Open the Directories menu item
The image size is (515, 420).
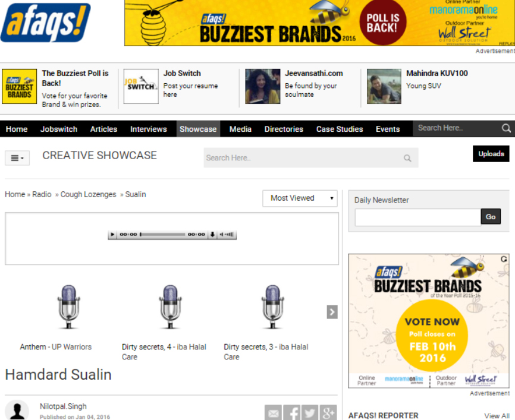pyautogui.click(x=284, y=129)
